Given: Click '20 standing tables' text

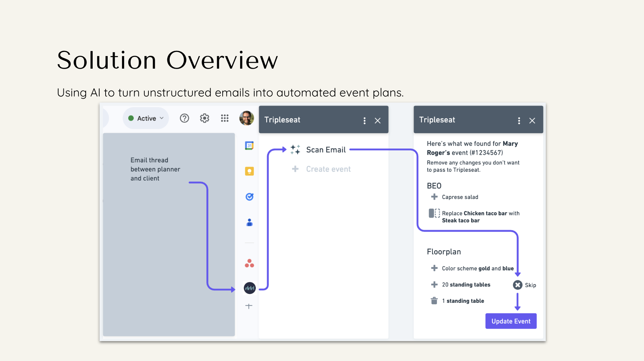Looking at the screenshot, I should (x=466, y=285).
